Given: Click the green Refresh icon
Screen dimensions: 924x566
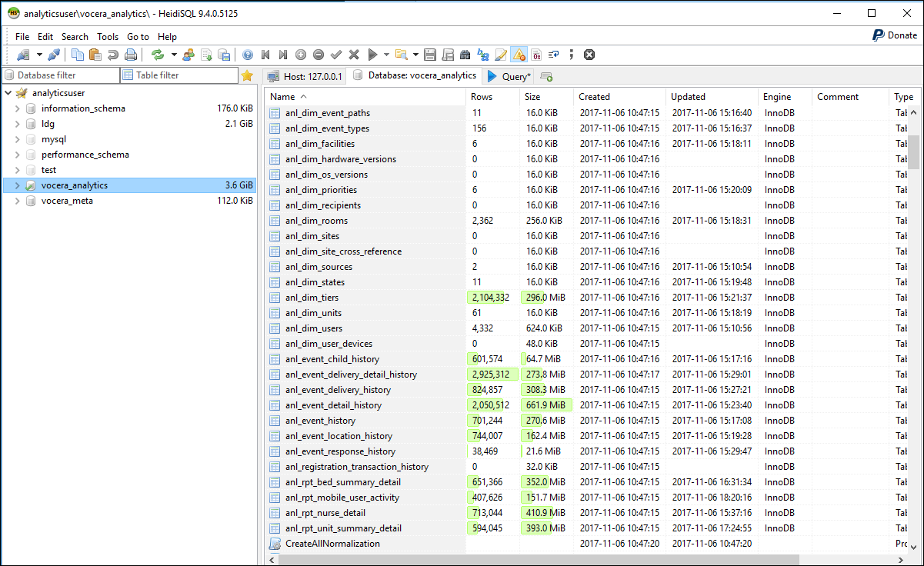Looking at the screenshot, I should coord(158,55).
